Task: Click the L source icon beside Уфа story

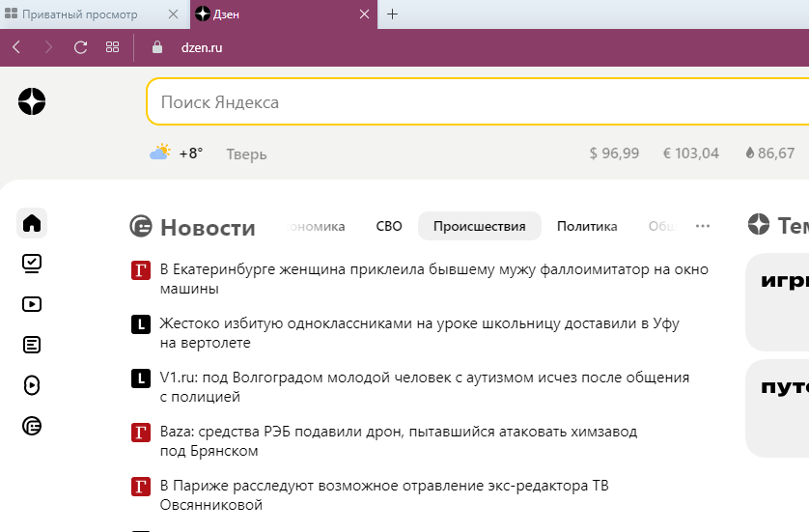Action: point(141,324)
